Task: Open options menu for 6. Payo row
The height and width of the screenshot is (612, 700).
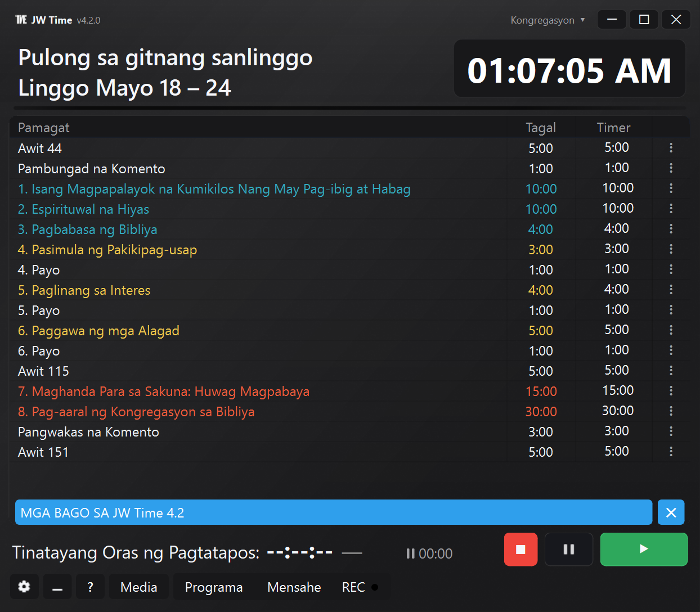Action: [671, 350]
